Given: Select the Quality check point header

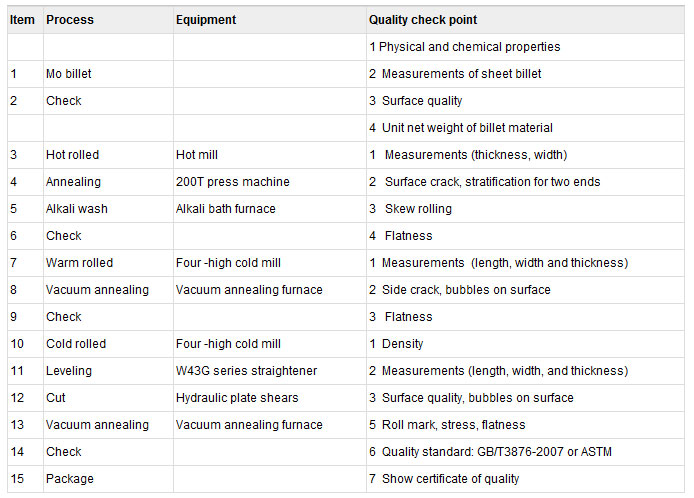Looking at the screenshot, I should pyautogui.click(x=525, y=20).
